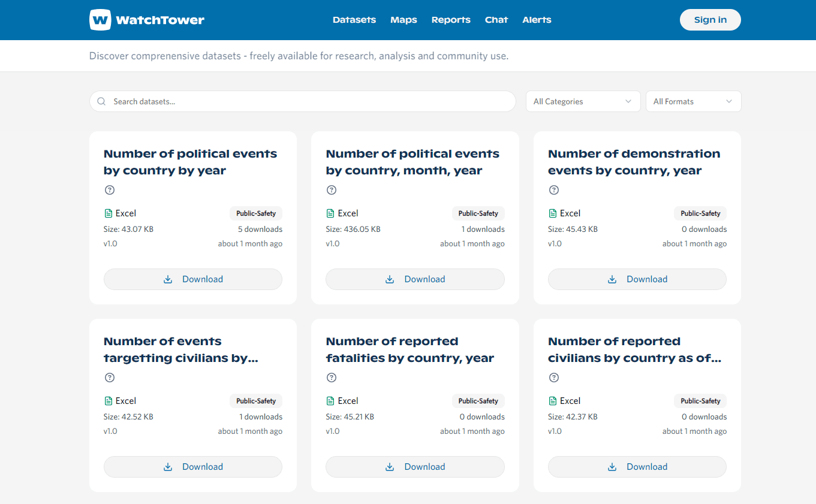Click help icon under political events by month
The height and width of the screenshot is (504, 816).
[x=332, y=190]
